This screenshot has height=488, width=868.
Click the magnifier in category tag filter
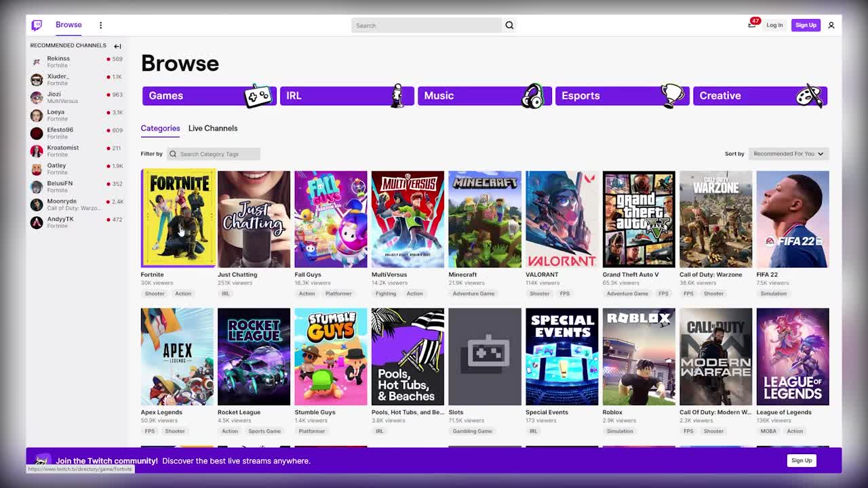pyautogui.click(x=173, y=154)
